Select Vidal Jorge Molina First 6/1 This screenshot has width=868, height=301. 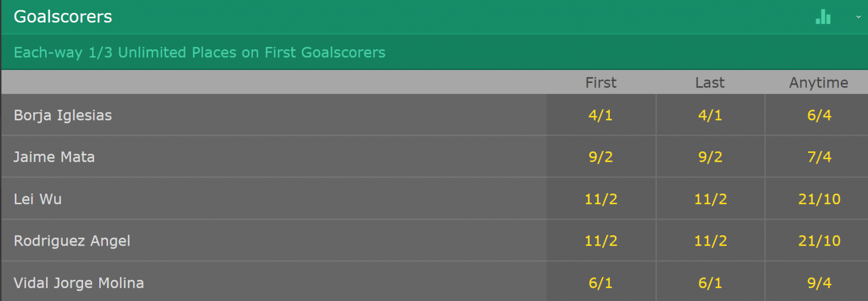[601, 282]
